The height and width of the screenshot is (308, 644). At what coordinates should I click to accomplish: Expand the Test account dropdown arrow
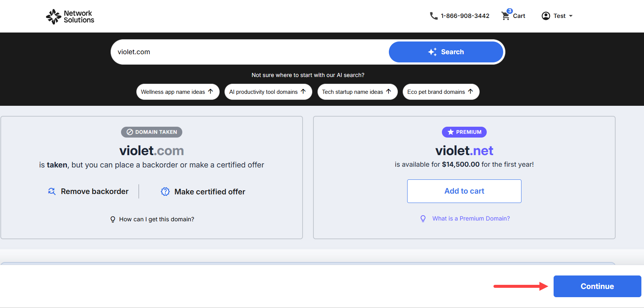tap(571, 16)
